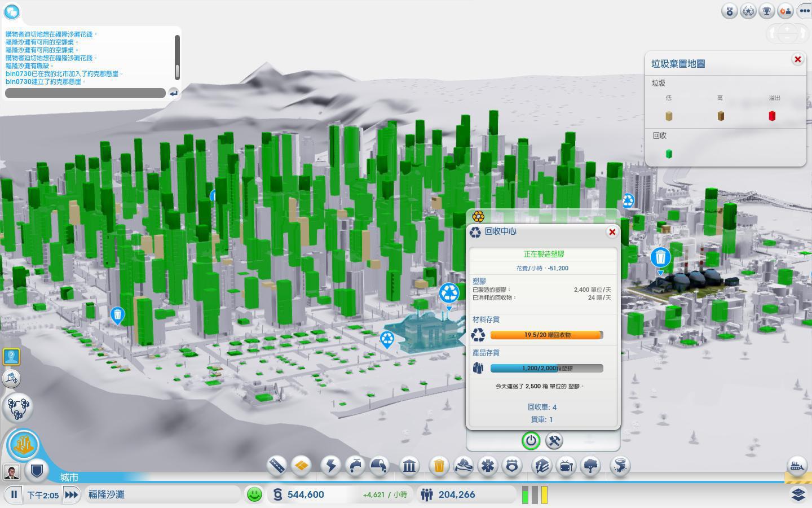Click the chat message input field
Screen dimensions: 812x508
[x=85, y=93]
